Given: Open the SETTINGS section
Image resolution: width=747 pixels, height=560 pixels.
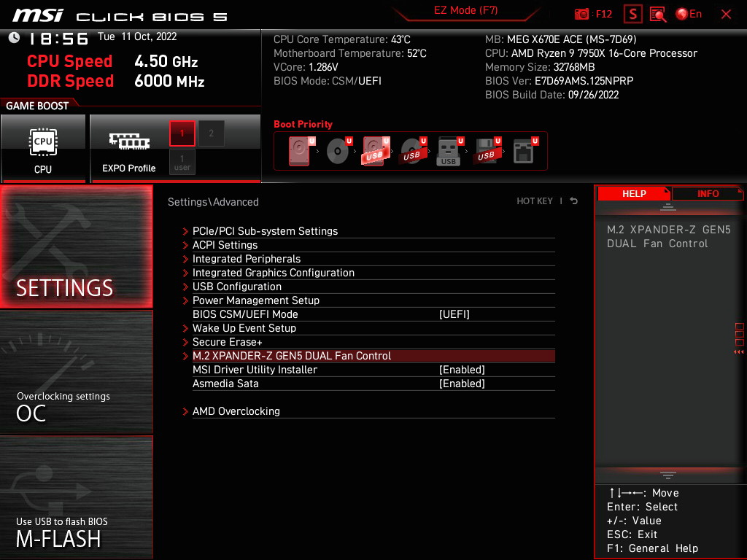Looking at the screenshot, I should (77, 246).
